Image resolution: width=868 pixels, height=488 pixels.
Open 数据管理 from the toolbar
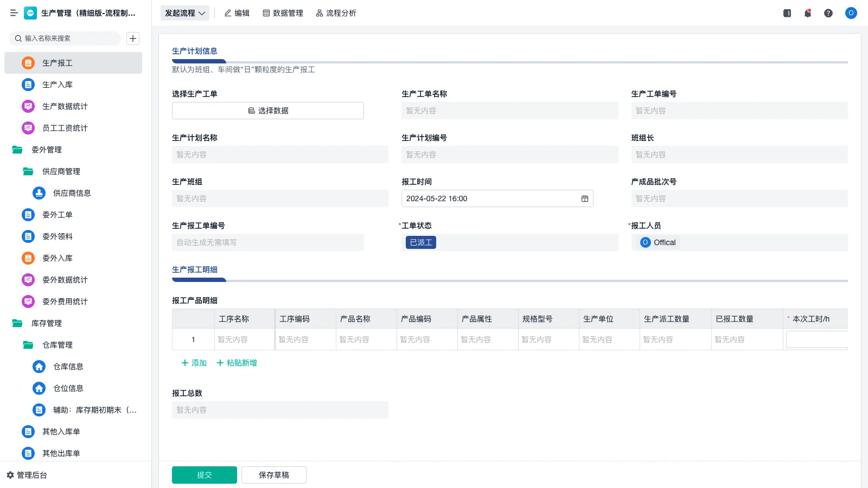[x=283, y=13]
